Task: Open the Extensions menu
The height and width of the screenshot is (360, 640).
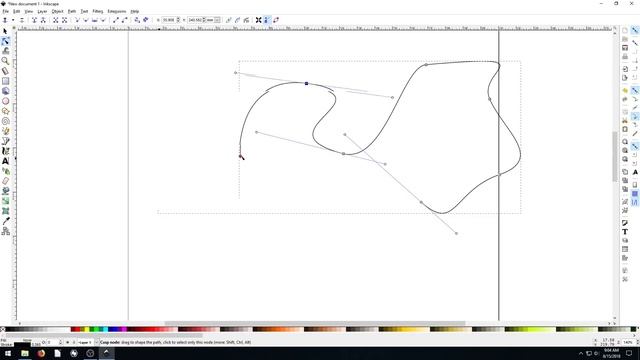Action: (x=117, y=11)
